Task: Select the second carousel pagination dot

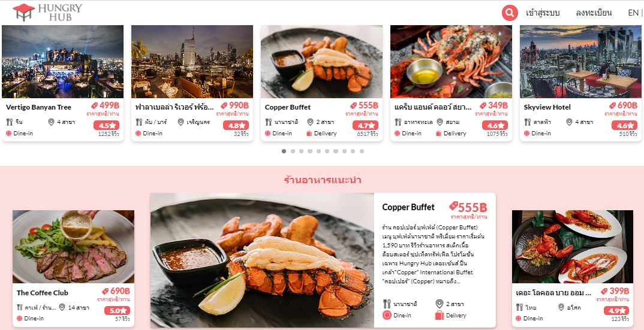Action: (293, 151)
